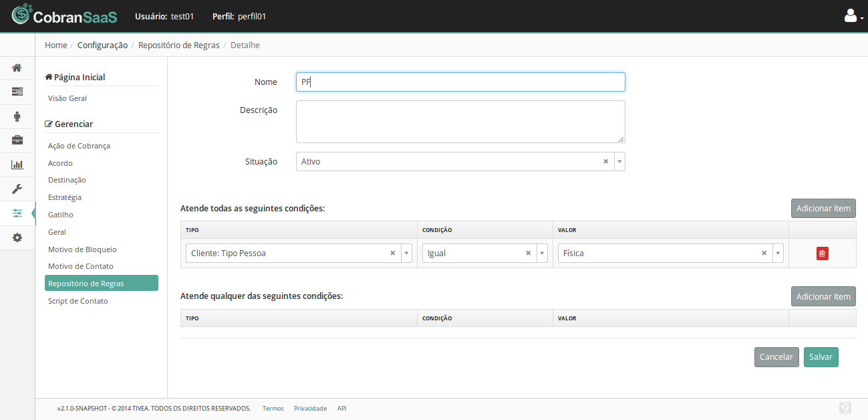Open the server stack sidebar icon
868x420 pixels.
tap(17, 92)
